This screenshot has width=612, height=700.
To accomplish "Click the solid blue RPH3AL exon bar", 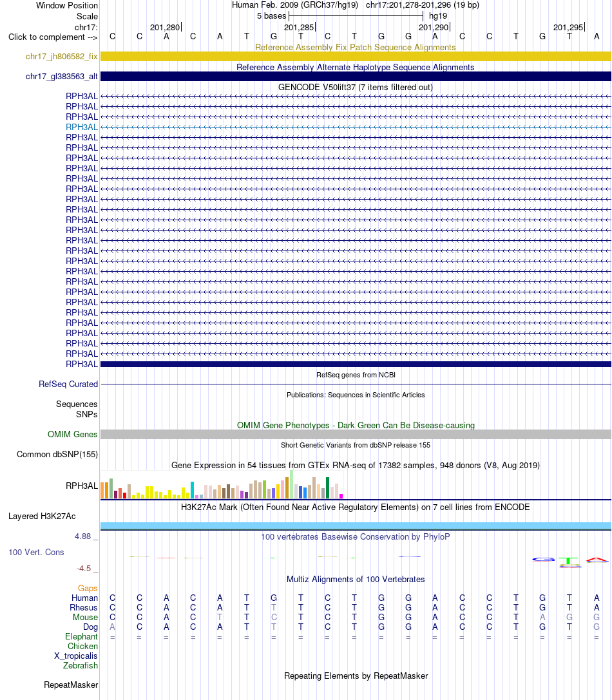I will (x=356, y=364).
